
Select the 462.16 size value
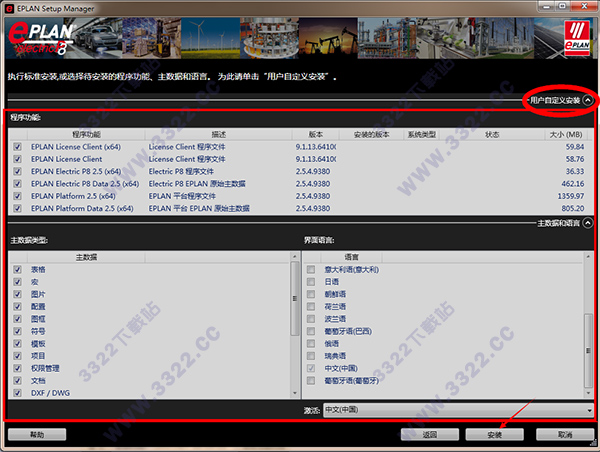[x=573, y=184]
